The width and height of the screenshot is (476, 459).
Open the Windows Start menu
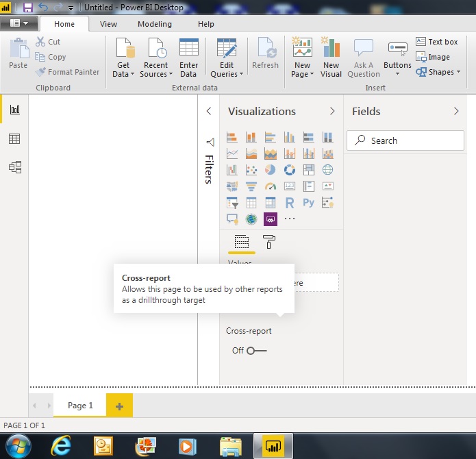click(18, 446)
